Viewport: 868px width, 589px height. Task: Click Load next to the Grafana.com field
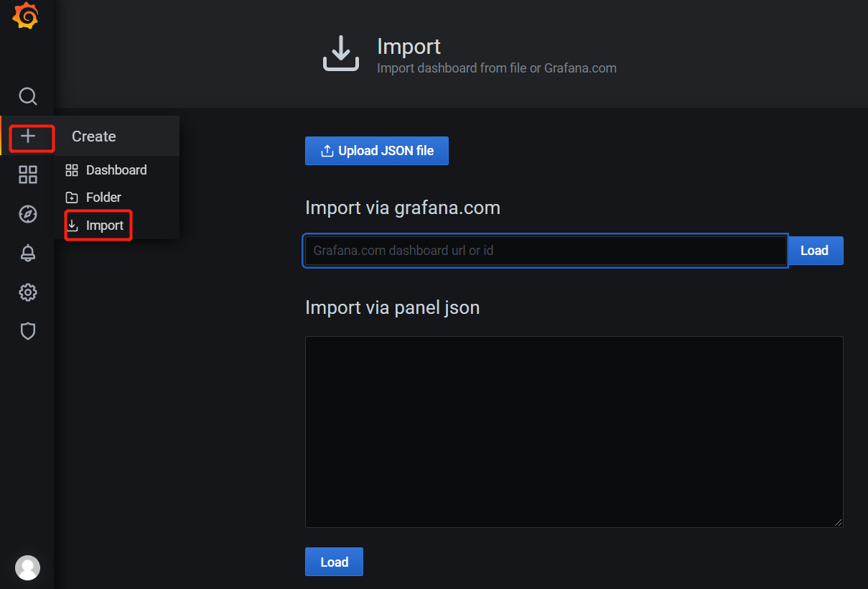(x=815, y=251)
